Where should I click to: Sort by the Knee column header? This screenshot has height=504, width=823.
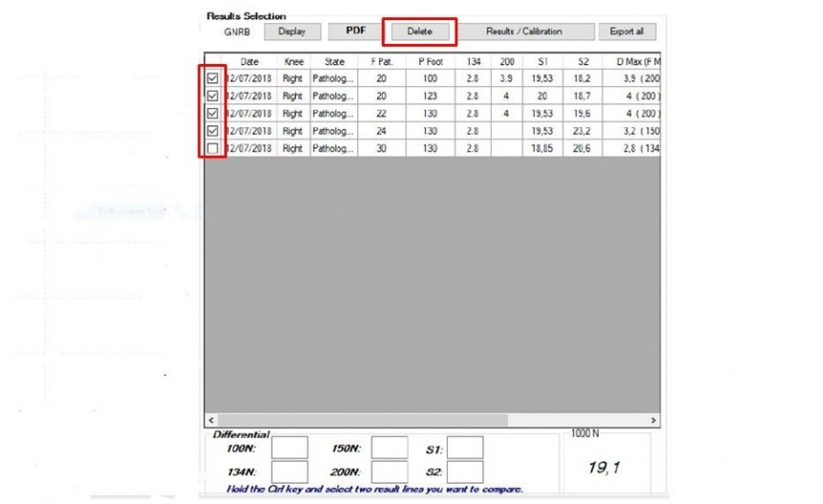point(294,61)
